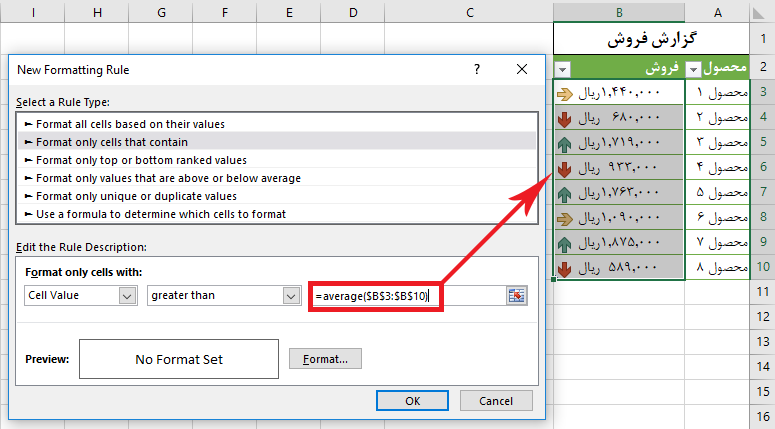775x429 pixels.
Task: Click the yellow arrow icon in cell B8
Action: pyautogui.click(x=564, y=219)
